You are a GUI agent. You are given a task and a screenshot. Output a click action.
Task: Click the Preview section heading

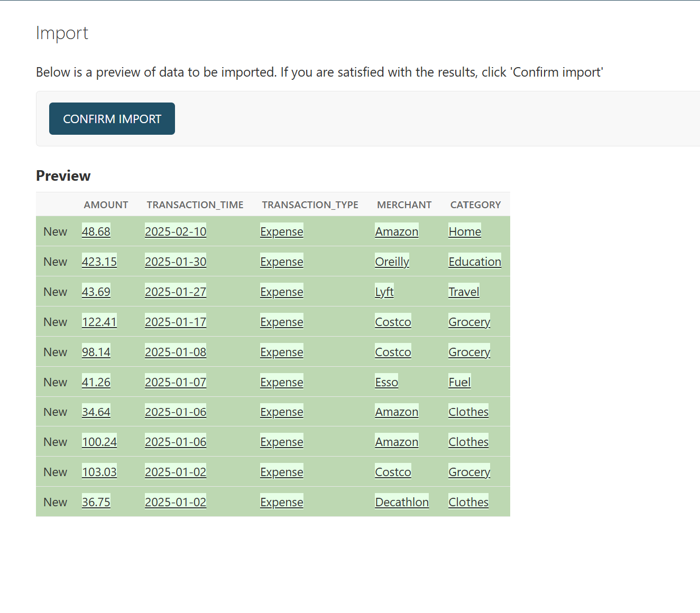click(63, 175)
